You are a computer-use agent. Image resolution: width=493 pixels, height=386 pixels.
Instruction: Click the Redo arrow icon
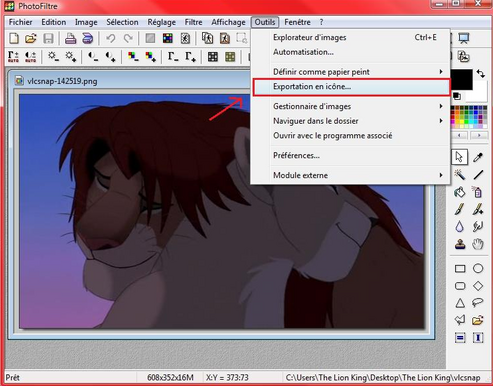(128, 38)
